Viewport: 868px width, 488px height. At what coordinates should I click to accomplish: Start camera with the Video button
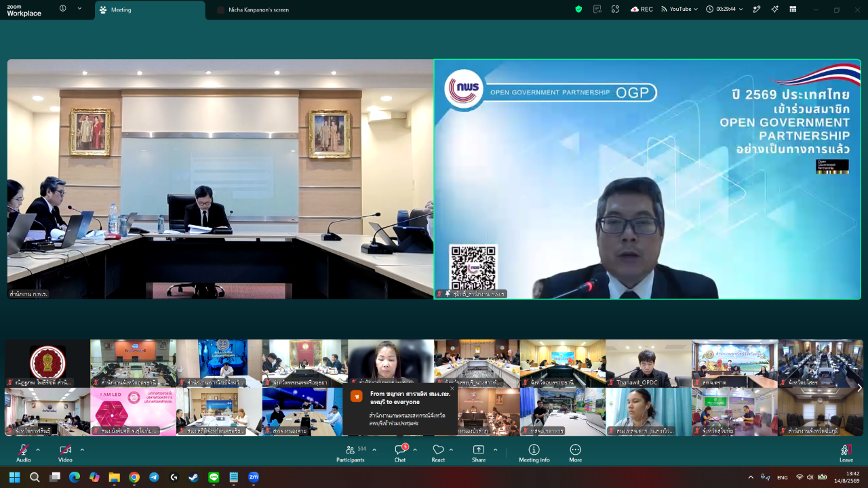[x=65, y=453]
